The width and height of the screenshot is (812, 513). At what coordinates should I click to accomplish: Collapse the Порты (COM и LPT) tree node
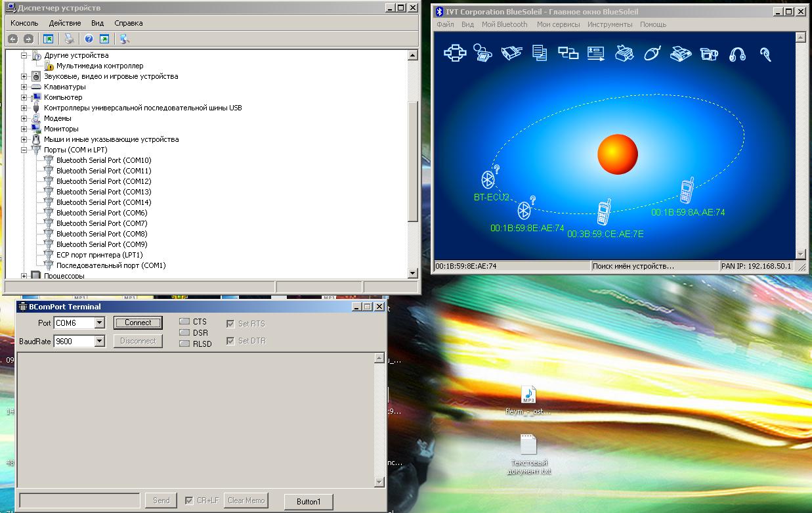pyautogui.click(x=24, y=150)
